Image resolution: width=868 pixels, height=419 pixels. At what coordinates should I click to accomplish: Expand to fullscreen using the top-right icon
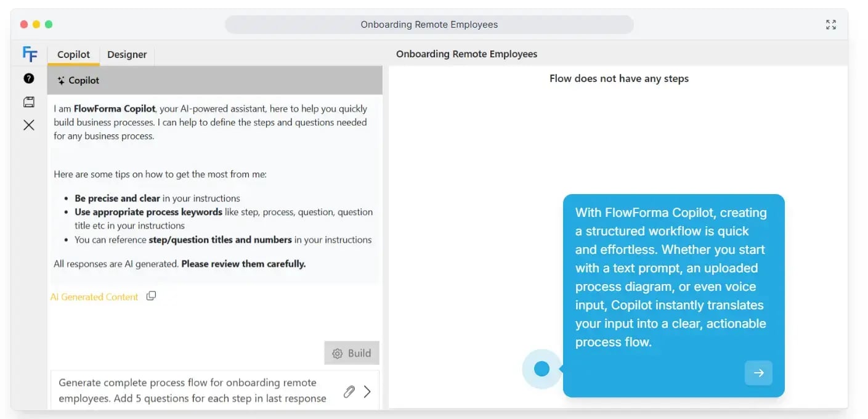coord(831,25)
